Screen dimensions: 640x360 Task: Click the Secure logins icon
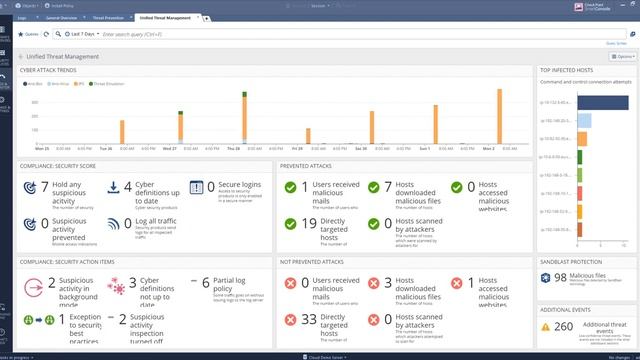point(196,187)
